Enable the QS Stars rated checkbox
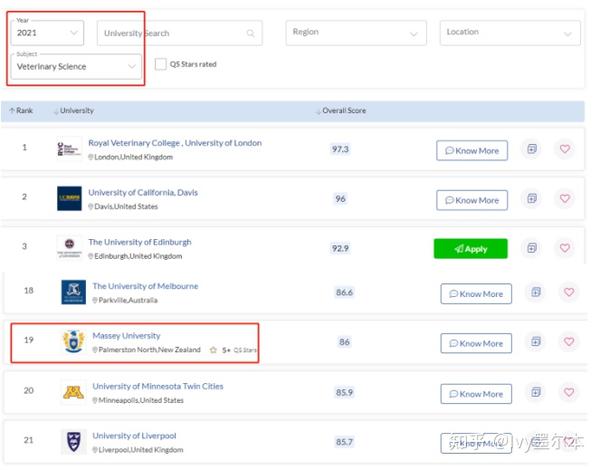600x470 pixels. 161,64
